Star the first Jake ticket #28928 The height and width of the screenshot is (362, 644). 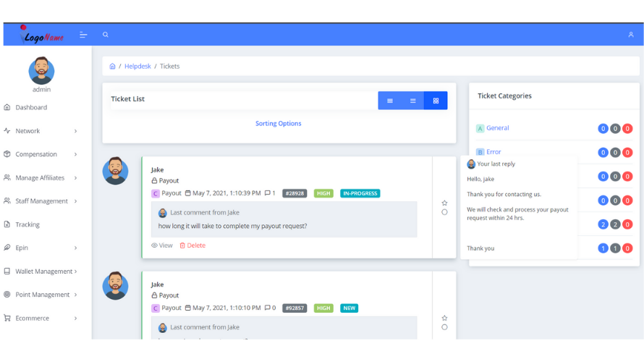tap(444, 203)
